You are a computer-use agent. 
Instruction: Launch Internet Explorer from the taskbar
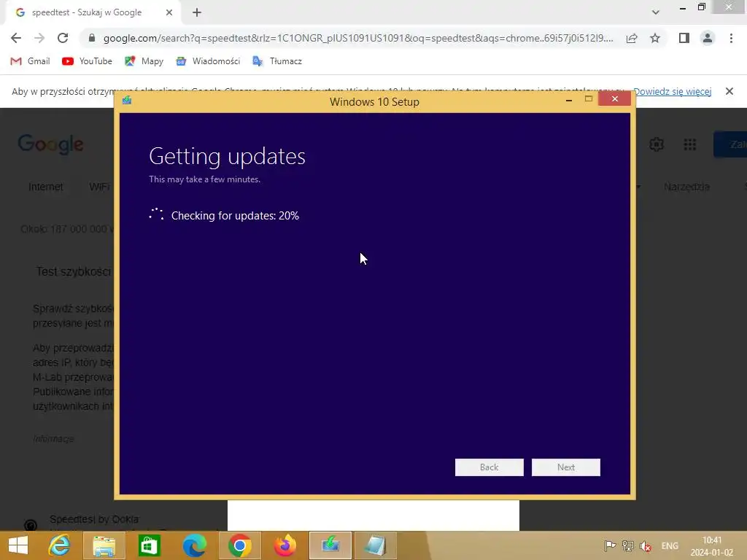(60, 545)
